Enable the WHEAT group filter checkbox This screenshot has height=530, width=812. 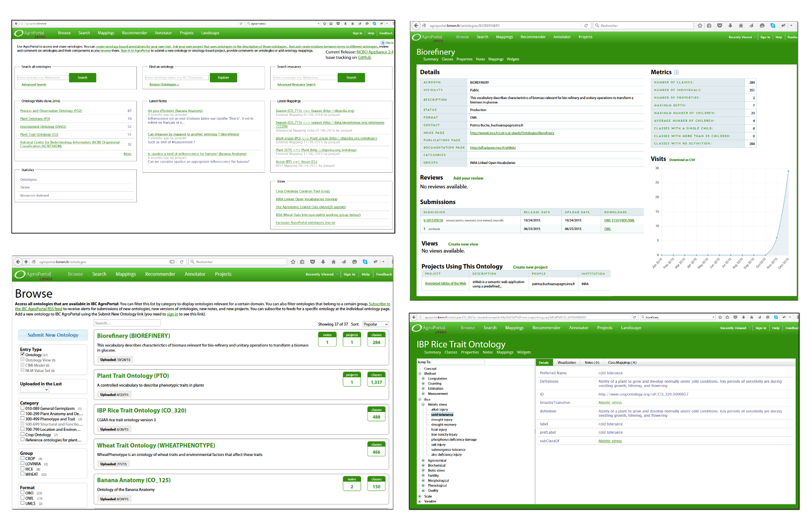(23, 474)
